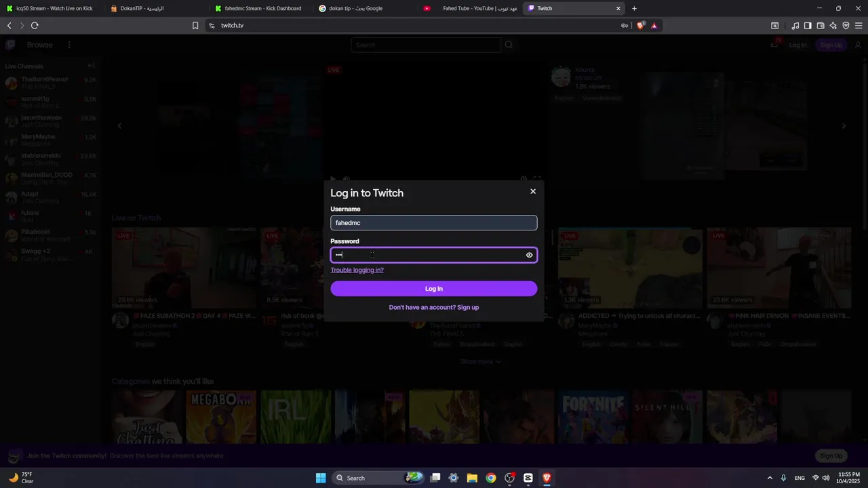
Task: Toggle the Brave sidebar panel
Action: 808,26
